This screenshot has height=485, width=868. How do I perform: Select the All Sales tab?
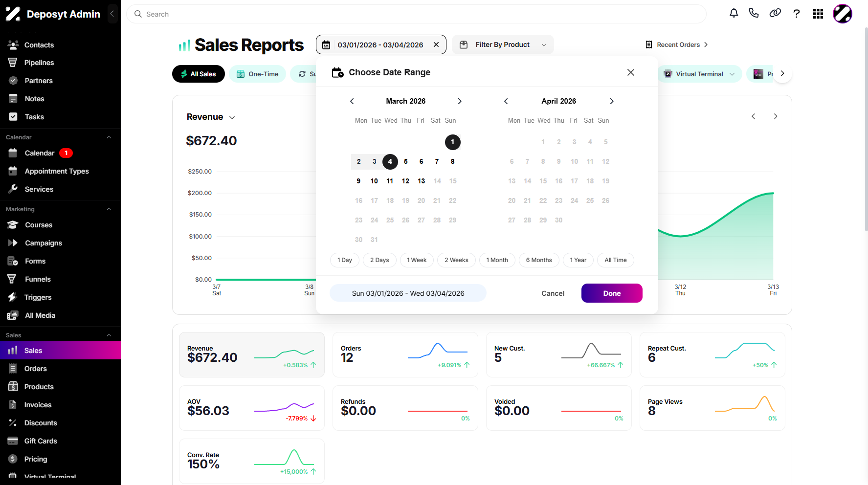click(x=199, y=74)
